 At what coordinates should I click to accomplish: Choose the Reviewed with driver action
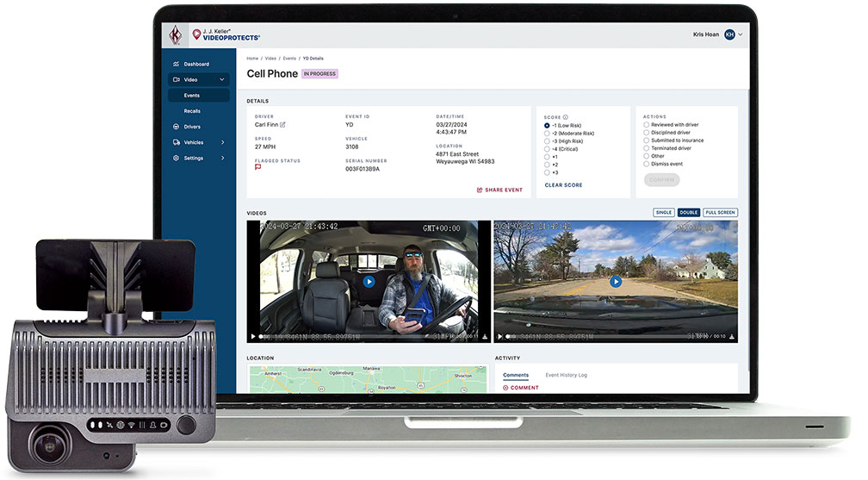pyautogui.click(x=647, y=125)
